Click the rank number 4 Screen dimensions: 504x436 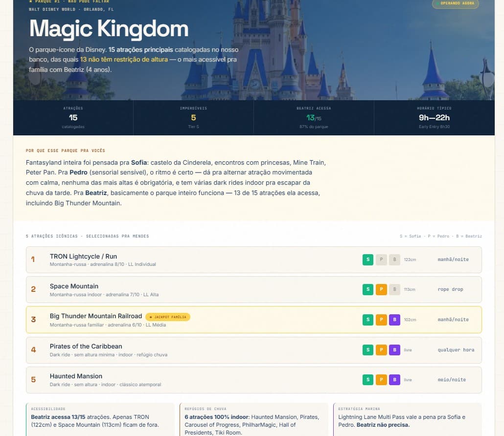click(x=33, y=349)
